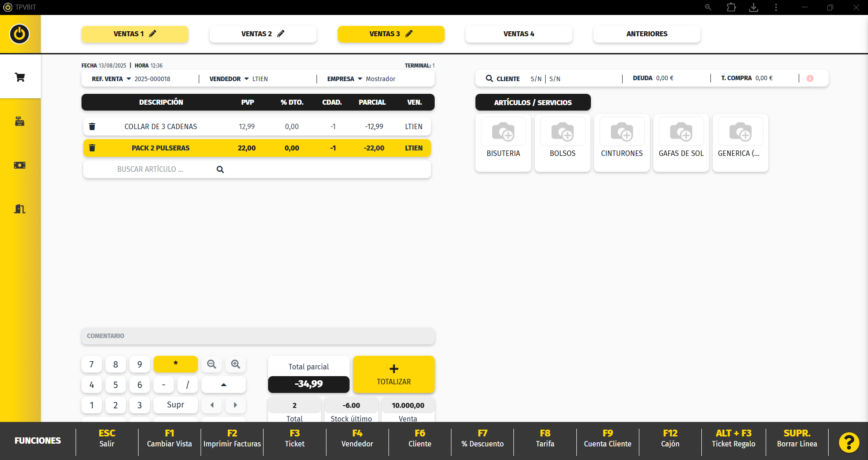The image size is (868, 460).
Task: Click the shopping cart sidebar icon
Action: click(x=20, y=77)
